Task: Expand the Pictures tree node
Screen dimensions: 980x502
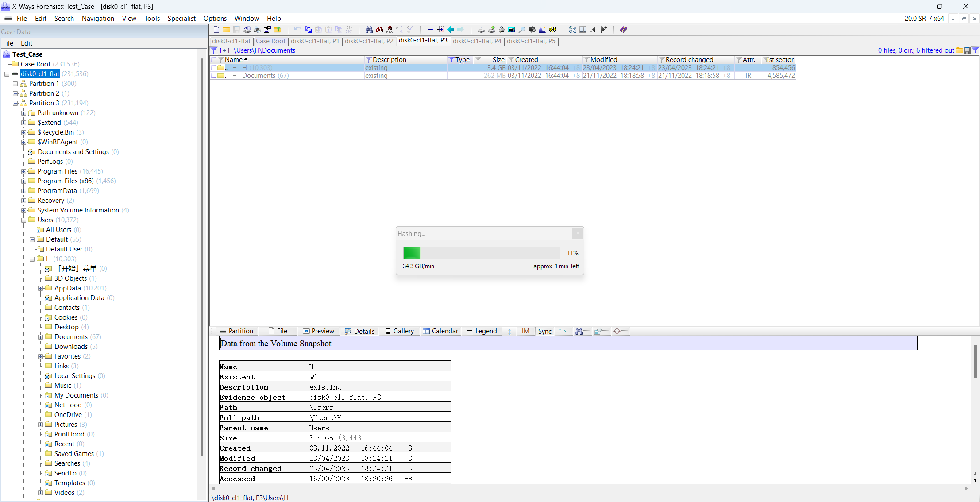Action: pyautogui.click(x=41, y=425)
